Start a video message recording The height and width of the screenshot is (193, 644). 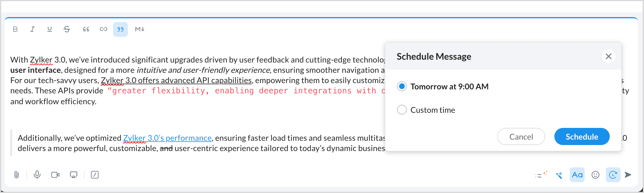pos(55,175)
